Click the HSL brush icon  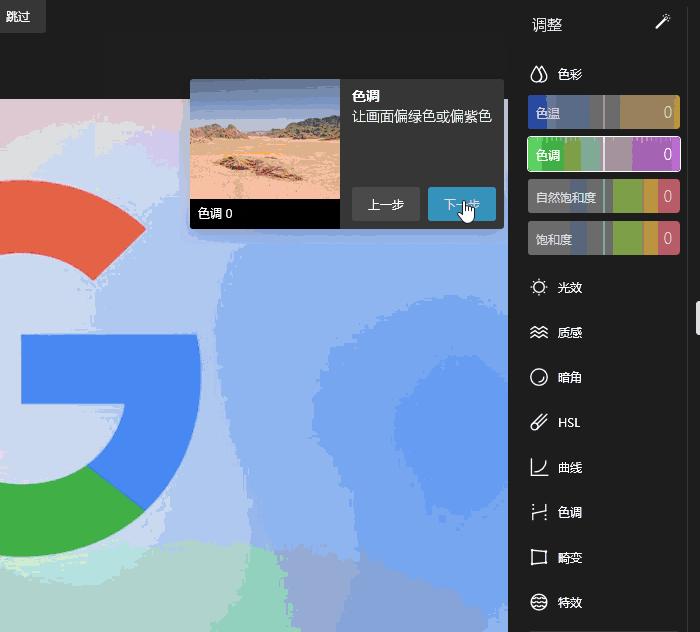point(538,422)
